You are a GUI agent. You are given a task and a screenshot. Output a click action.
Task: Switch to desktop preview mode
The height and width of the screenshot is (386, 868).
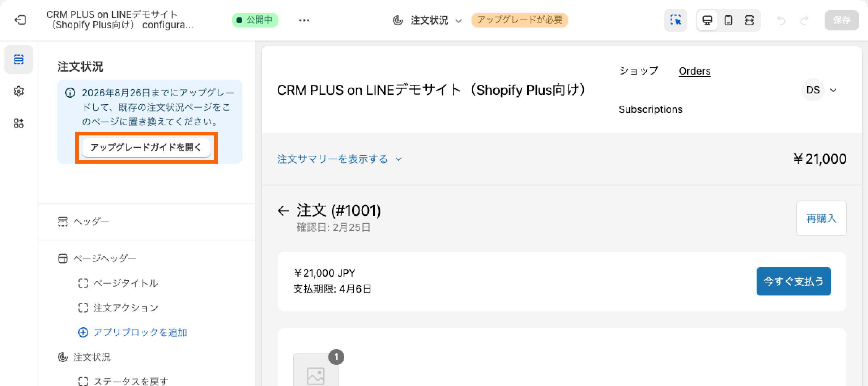click(x=707, y=20)
